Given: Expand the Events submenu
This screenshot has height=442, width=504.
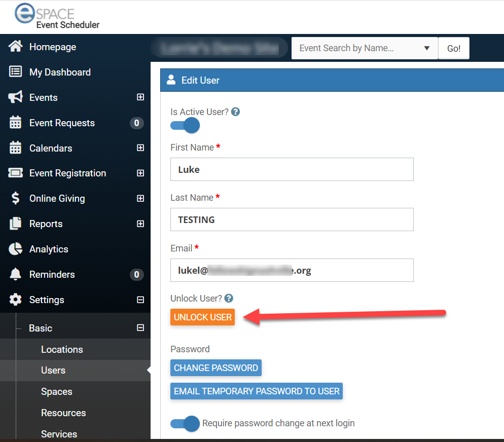Looking at the screenshot, I should [140, 97].
